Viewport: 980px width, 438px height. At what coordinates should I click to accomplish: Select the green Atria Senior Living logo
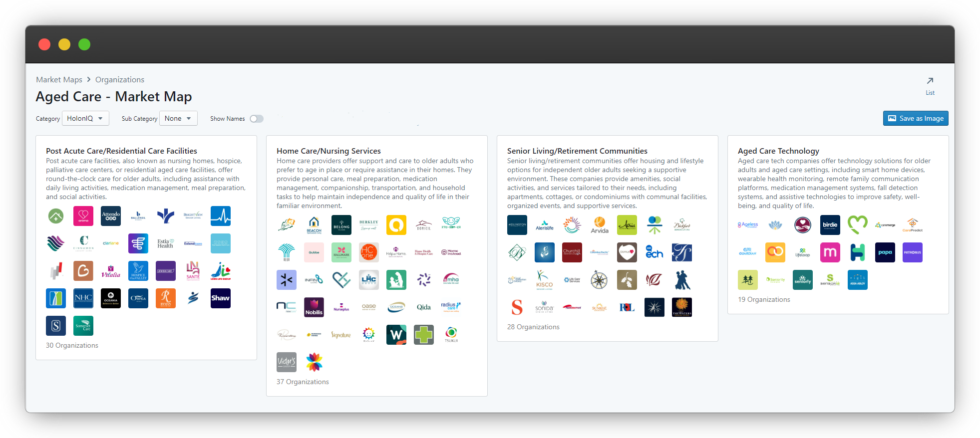[627, 225]
